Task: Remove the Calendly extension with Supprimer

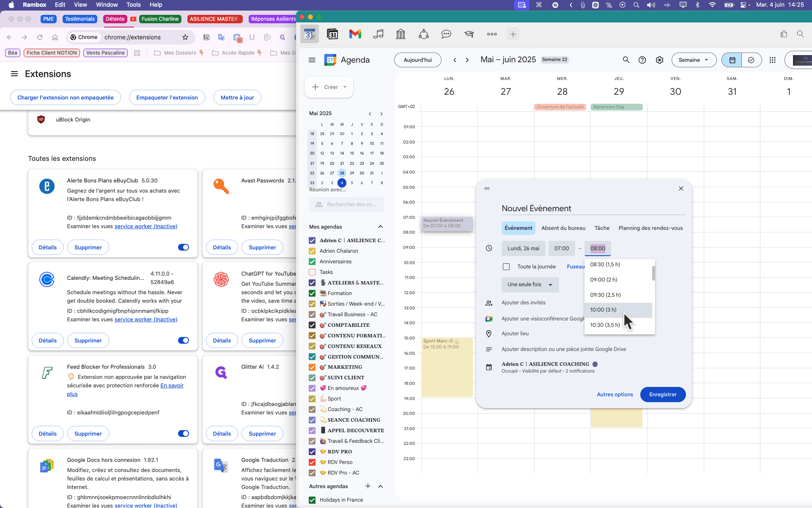Action: tap(88, 340)
